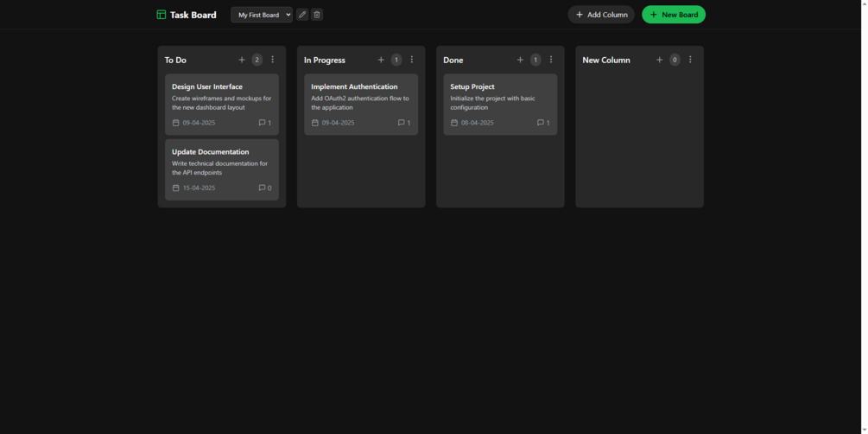868x434 pixels.
Task: Open the Setup Project card
Action: tap(500, 105)
